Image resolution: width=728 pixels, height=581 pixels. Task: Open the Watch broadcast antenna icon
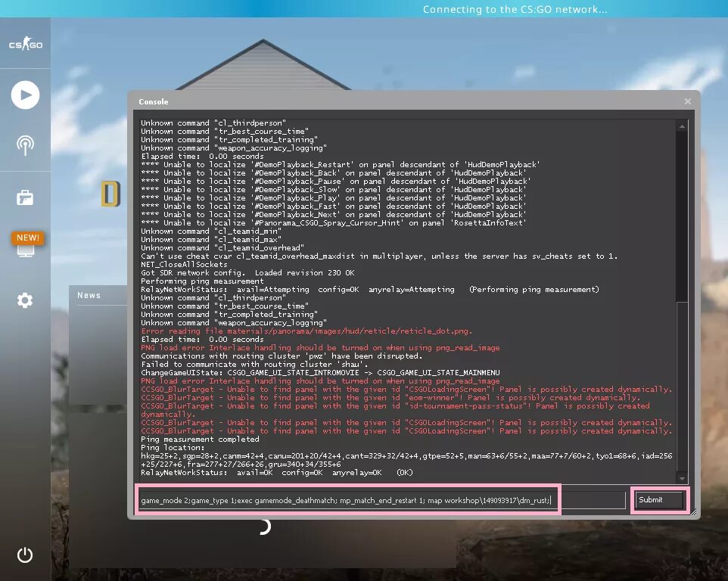pyautogui.click(x=25, y=145)
